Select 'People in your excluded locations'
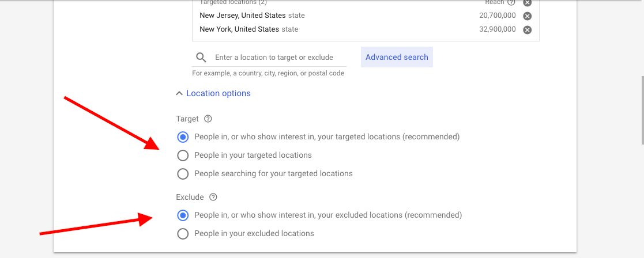The width and height of the screenshot is (644, 258). coord(183,234)
